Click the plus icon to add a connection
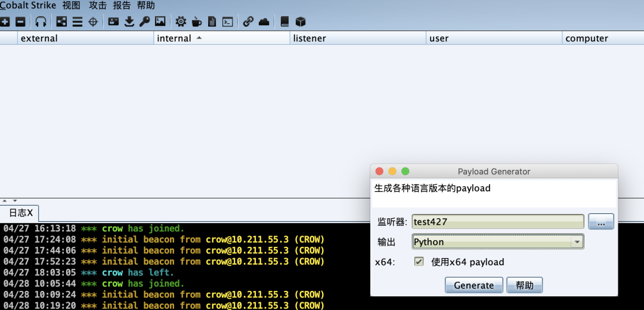644x310 pixels. tap(5, 22)
